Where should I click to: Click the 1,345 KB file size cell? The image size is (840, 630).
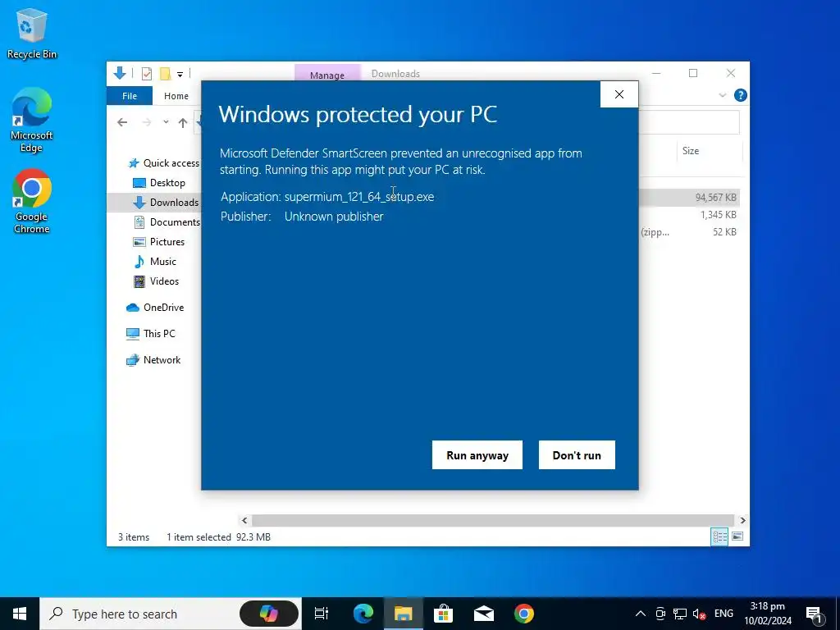point(718,215)
